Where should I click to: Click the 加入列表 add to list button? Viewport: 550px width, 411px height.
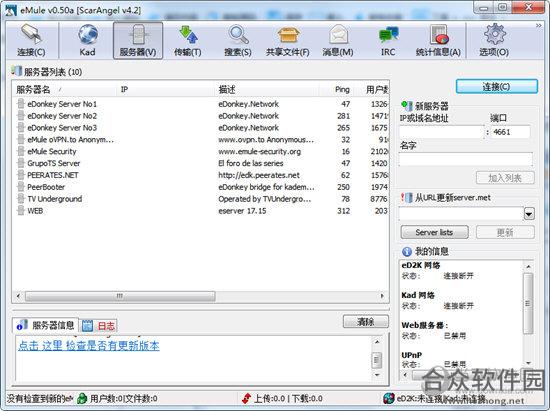[x=505, y=178]
